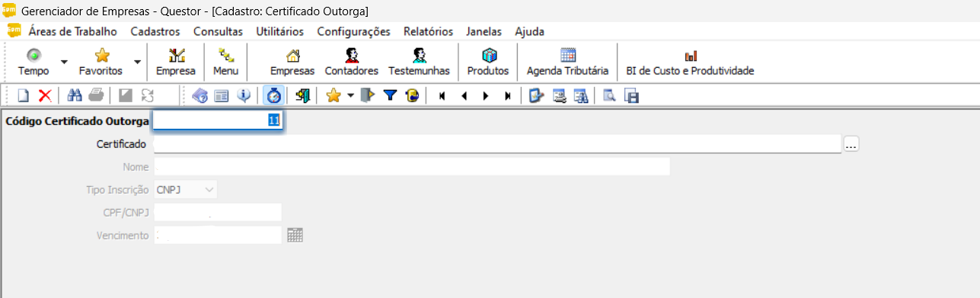Go to next record arrow
Screen dimensions: 980x298
pyautogui.click(x=486, y=96)
